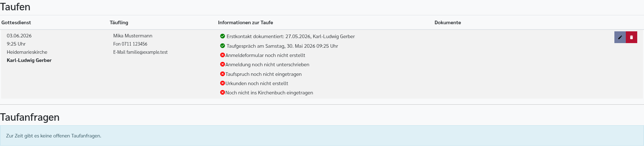Click the text Taufspruch noch nicht eingetragen
644x146 pixels.
coord(263,74)
